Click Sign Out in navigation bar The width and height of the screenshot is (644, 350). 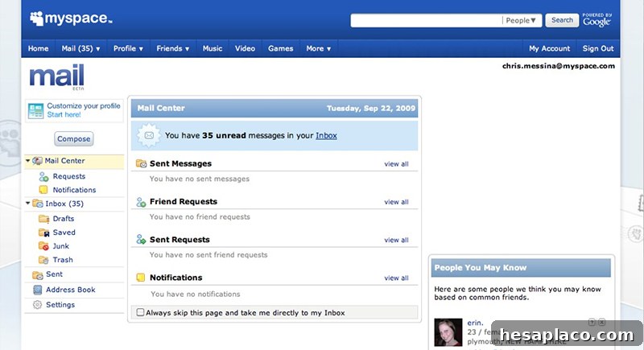pos(598,48)
